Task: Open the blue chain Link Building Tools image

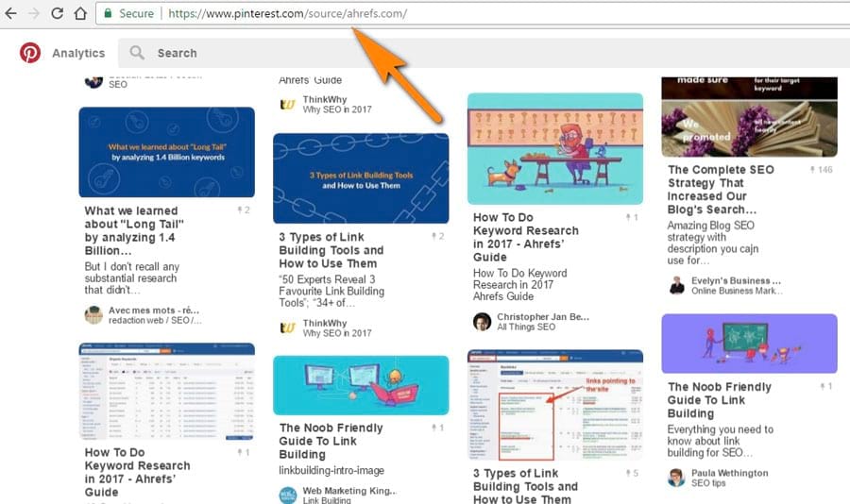Action: tap(361, 178)
